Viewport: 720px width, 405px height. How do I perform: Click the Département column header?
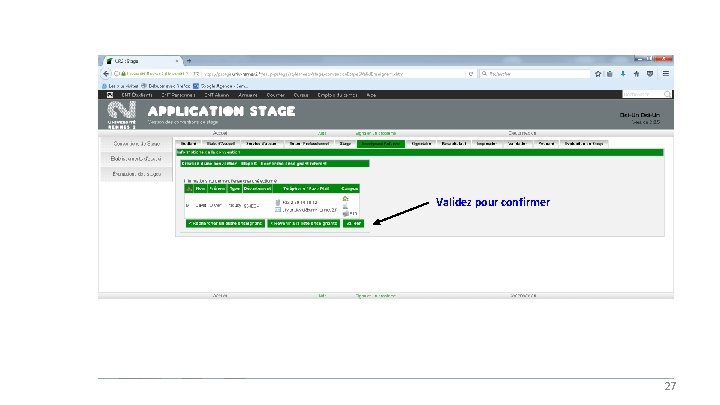point(258,189)
